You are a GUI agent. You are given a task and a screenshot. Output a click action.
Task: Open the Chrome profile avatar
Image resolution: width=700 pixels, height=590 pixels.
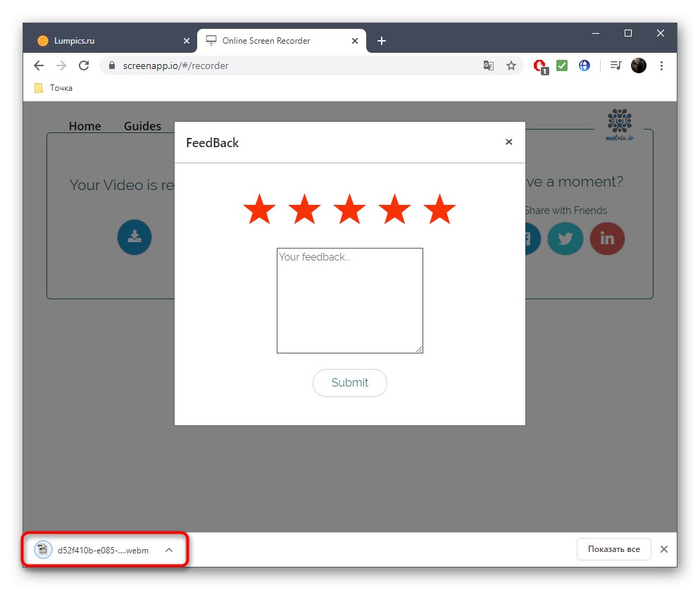click(638, 65)
